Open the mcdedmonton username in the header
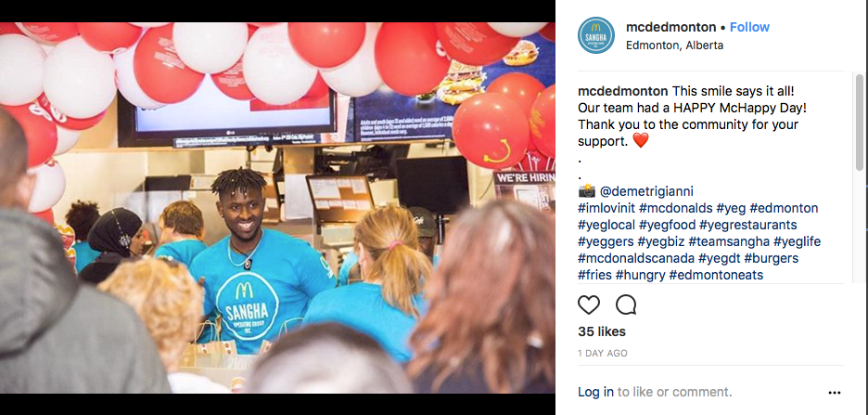Viewport: 868px width, 415px height. coord(670,27)
